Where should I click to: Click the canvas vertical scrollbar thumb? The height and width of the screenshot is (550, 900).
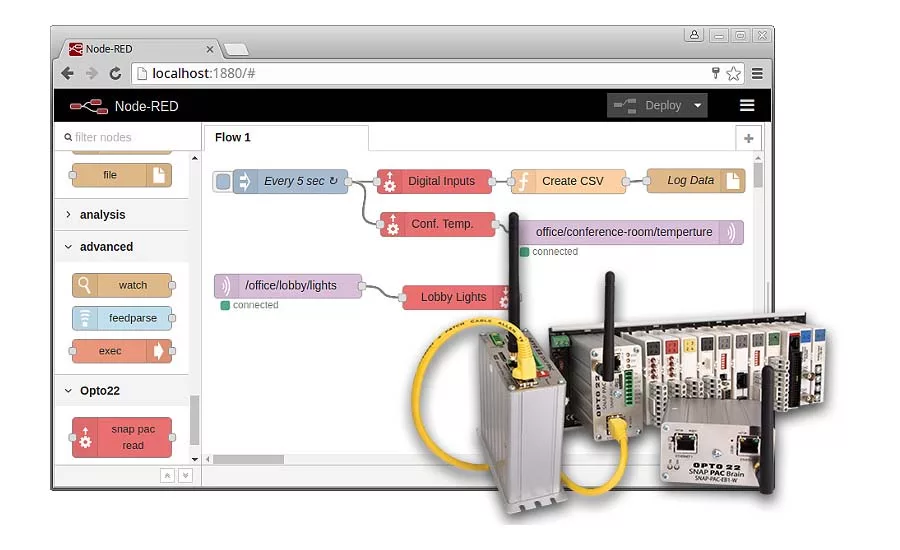coord(758,175)
